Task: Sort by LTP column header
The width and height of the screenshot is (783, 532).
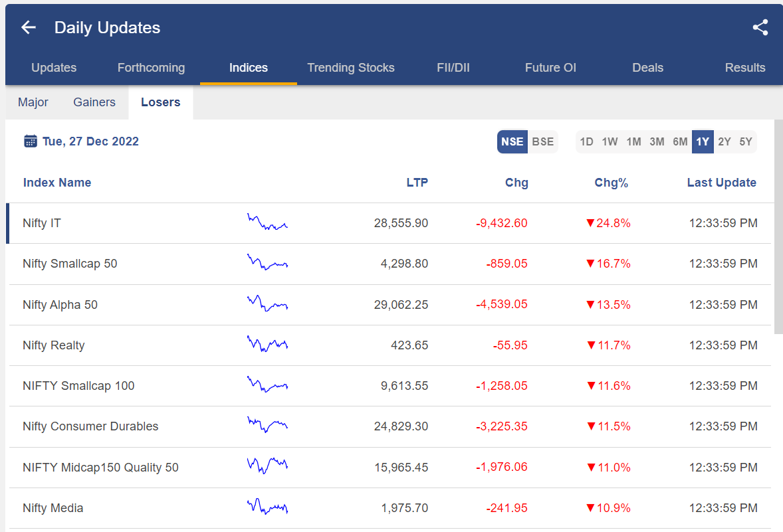Action: pos(417,183)
